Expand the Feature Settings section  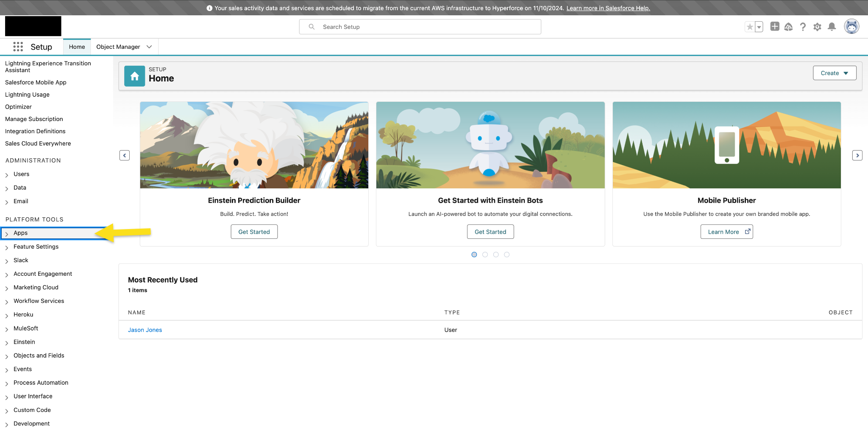(7, 247)
